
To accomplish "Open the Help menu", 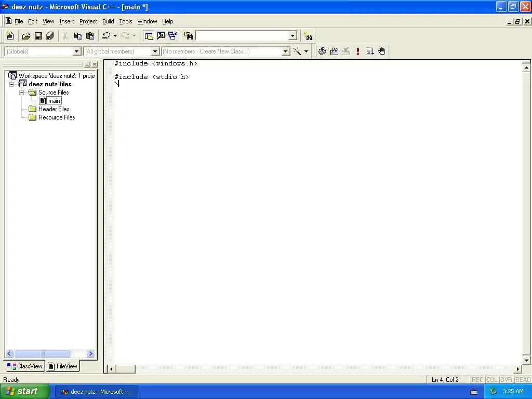I will pyautogui.click(x=168, y=21).
